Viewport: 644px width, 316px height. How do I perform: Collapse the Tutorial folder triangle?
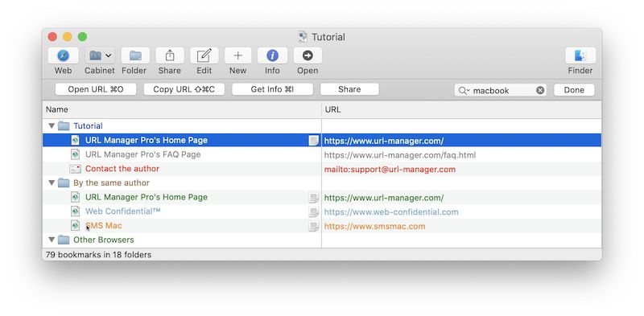pyautogui.click(x=52, y=125)
